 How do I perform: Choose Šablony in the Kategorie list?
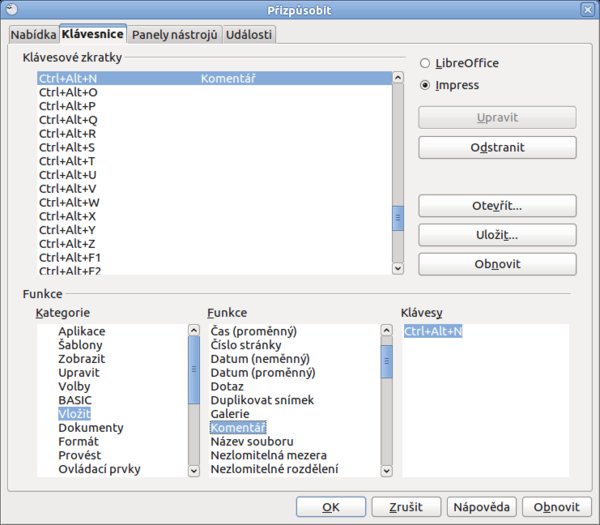[x=80, y=345]
